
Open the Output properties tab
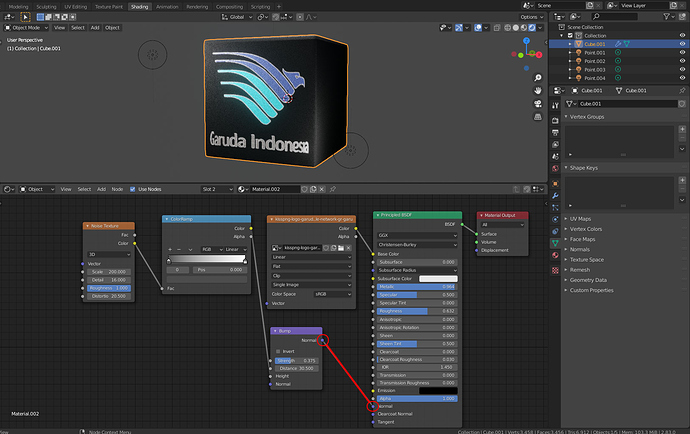click(555, 132)
